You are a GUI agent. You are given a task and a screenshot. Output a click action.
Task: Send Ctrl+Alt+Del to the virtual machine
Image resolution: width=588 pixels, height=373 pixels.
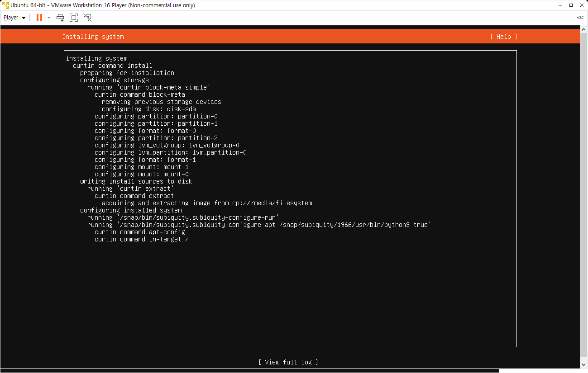click(x=60, y=18)
